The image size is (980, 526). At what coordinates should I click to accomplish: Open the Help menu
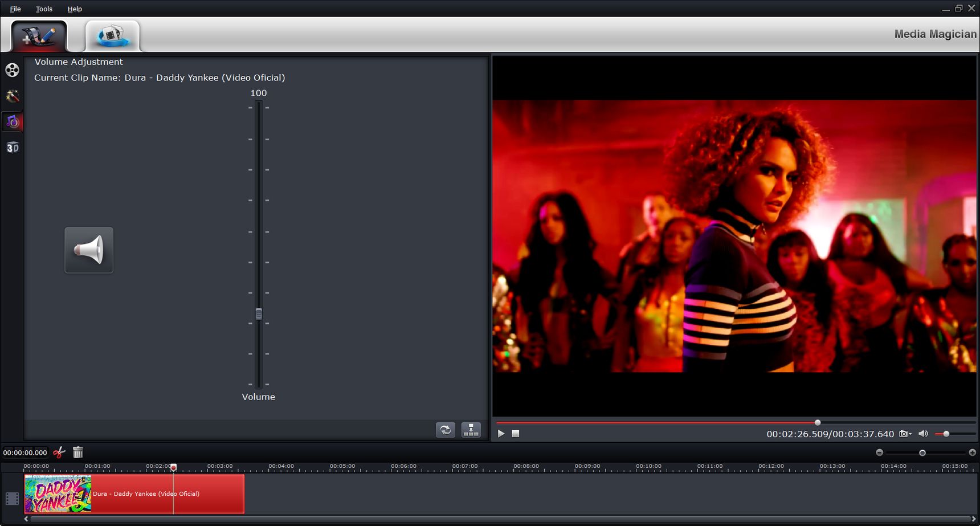pos(75,9)
